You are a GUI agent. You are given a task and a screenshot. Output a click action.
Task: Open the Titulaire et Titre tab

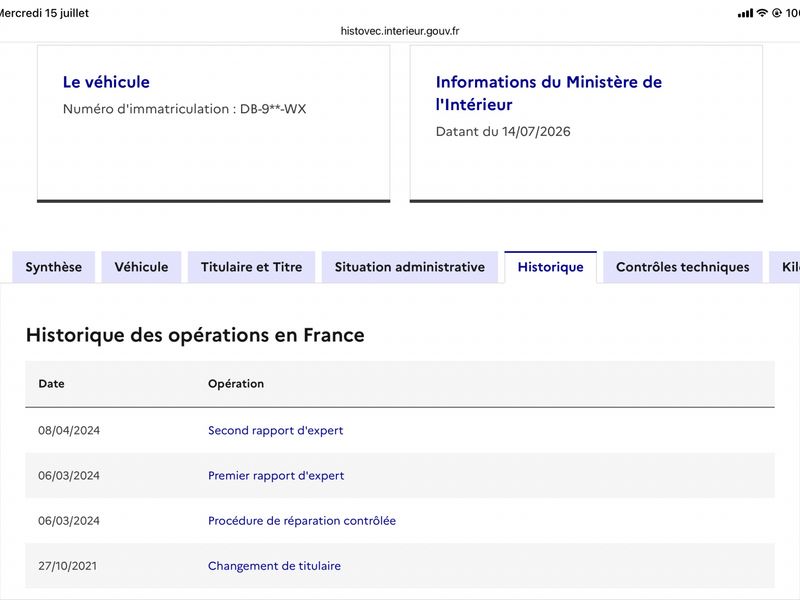[252, 267]
